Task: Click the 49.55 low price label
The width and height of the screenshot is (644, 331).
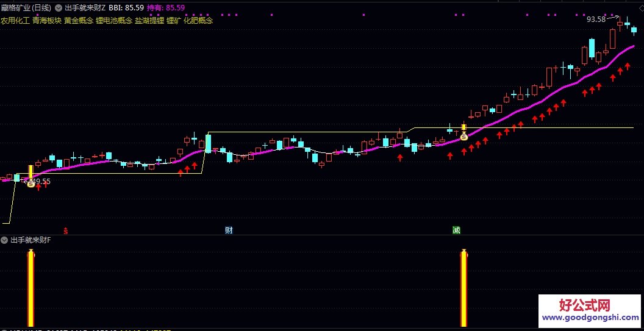Action: [x=41, y=180]
